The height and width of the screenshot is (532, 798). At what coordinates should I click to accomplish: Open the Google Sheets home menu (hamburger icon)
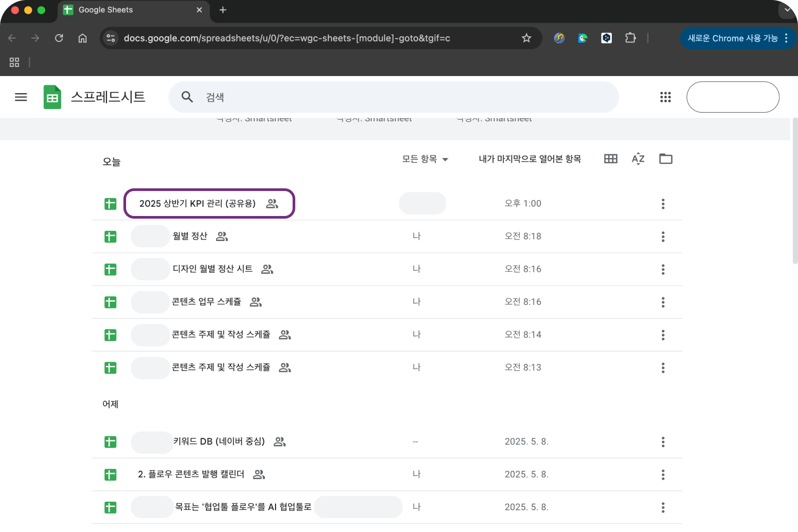point(21,97)
